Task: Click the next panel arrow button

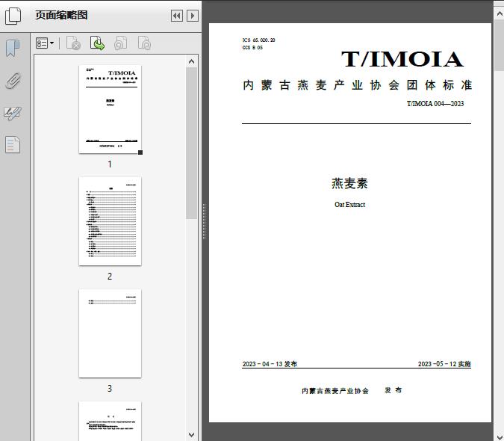Action: [x=193, y=16]
